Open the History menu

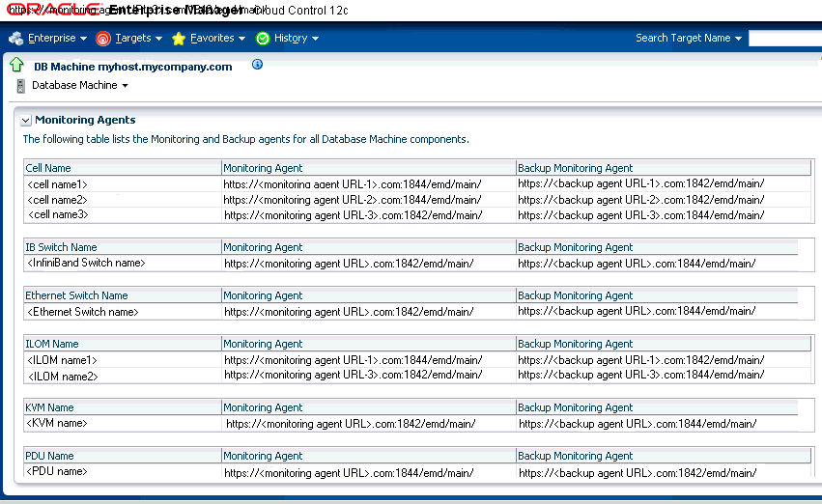[297, 39]
